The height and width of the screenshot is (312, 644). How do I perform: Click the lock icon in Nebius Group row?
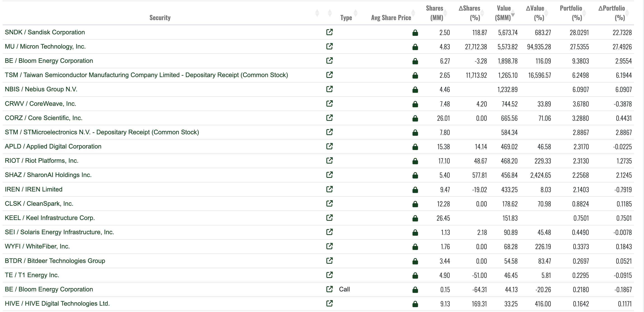[415, 90]
